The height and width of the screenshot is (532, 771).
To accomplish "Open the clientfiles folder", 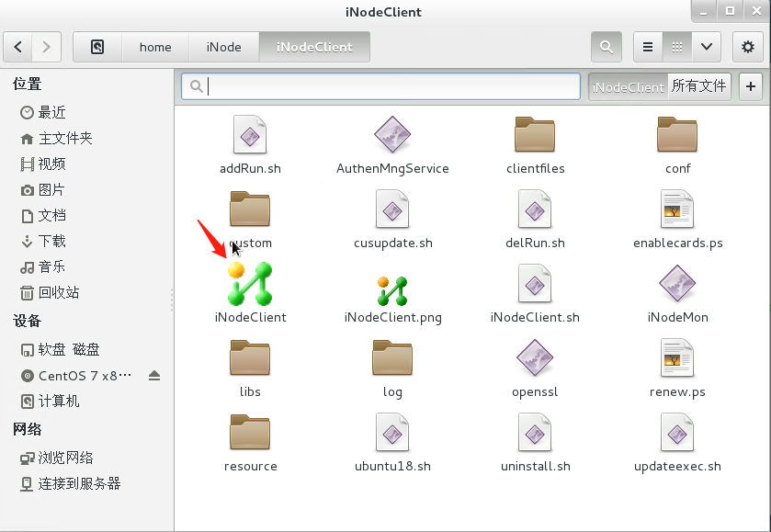I will point(535,134).
